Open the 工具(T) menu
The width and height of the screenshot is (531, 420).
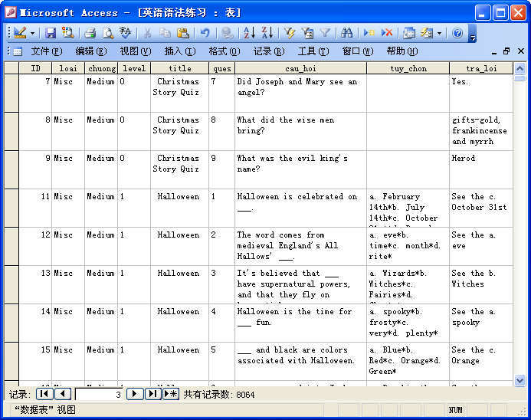[313, 51]
